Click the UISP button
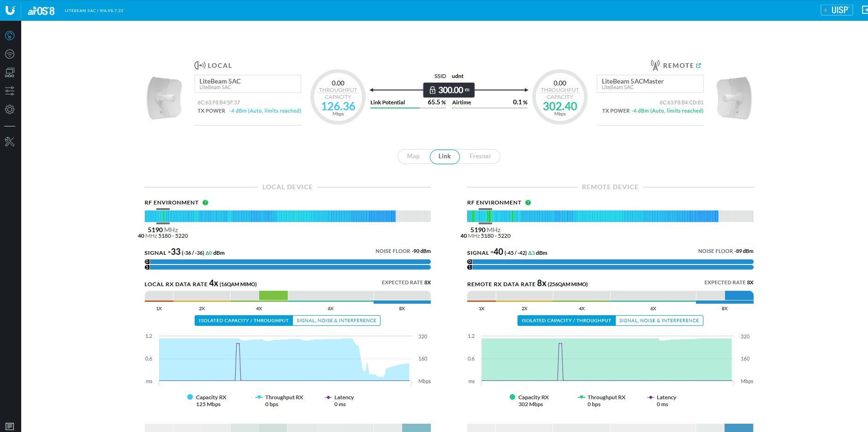 coord(837,10)
